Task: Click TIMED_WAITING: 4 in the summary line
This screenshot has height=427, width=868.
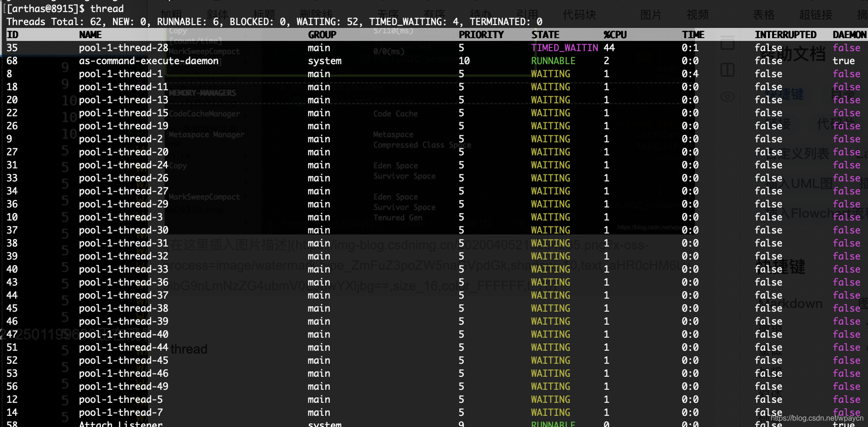Action: pos(414,22)
